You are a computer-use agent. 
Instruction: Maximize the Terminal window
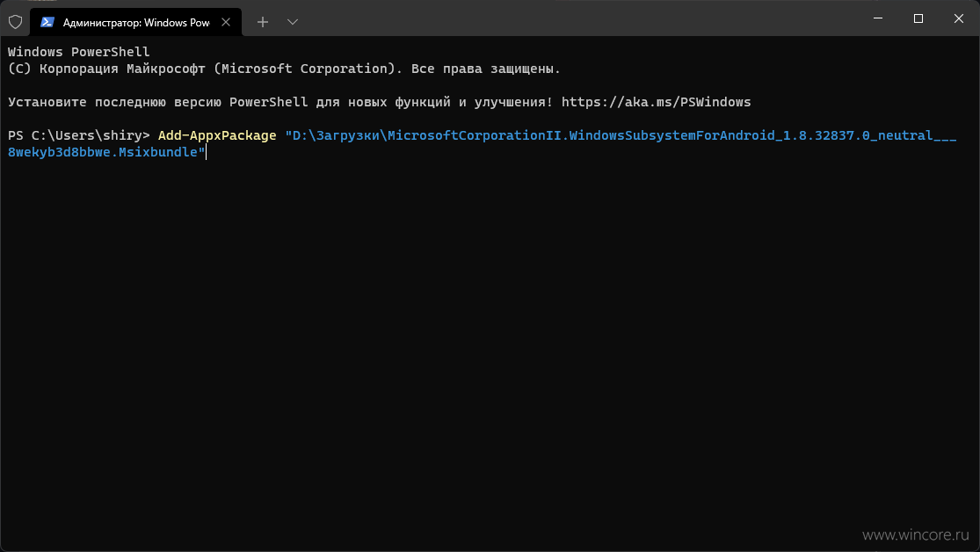[918, 18]
